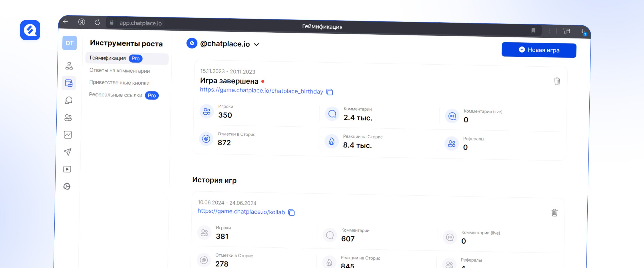Viewport: 644px width, 268px height.
Task: Select Реферальные ссылки menu item
Action: tap(124, 95)
